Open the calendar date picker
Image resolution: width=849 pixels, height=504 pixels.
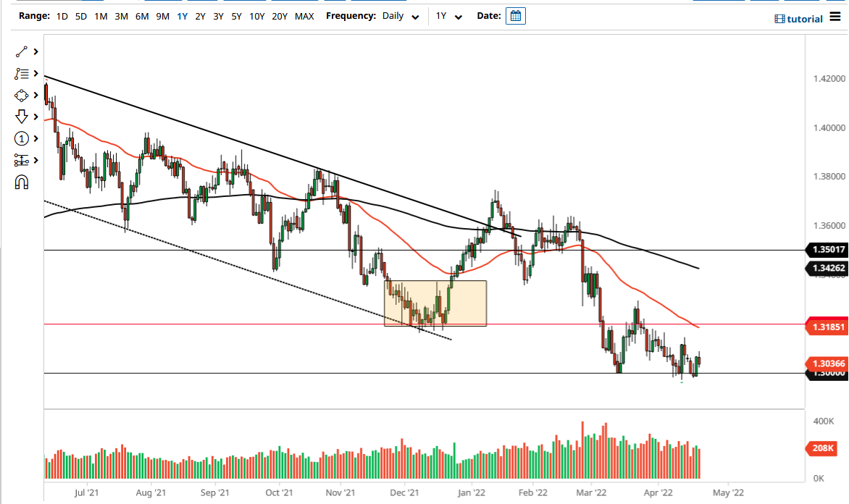516,16
